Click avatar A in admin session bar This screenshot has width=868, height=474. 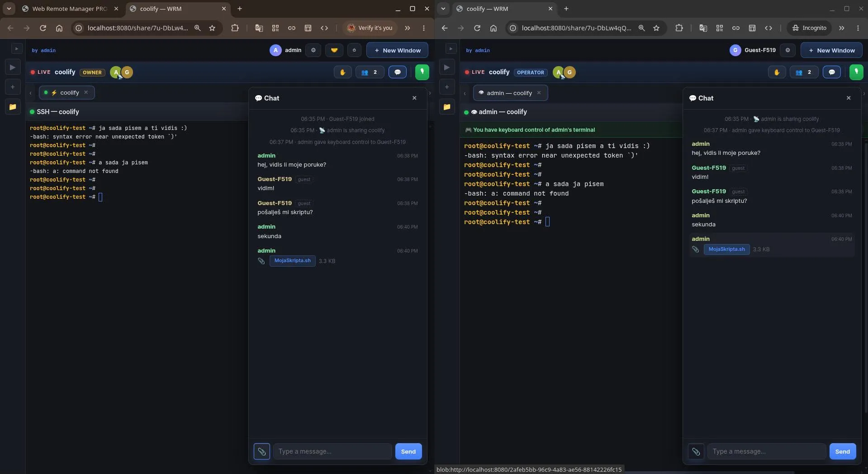(x=116, y=72)
